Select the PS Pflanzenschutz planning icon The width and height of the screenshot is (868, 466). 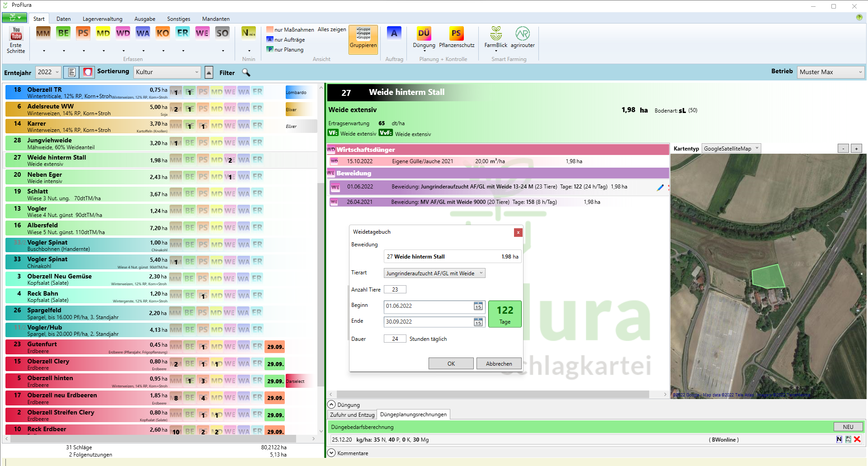pyautogui.click(x=456, y=33)
